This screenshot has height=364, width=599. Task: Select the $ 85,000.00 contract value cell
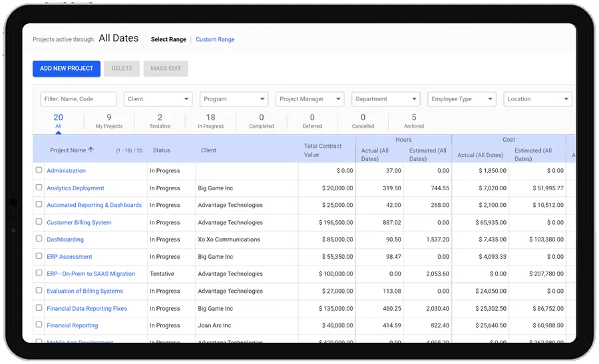pos(327,240)
